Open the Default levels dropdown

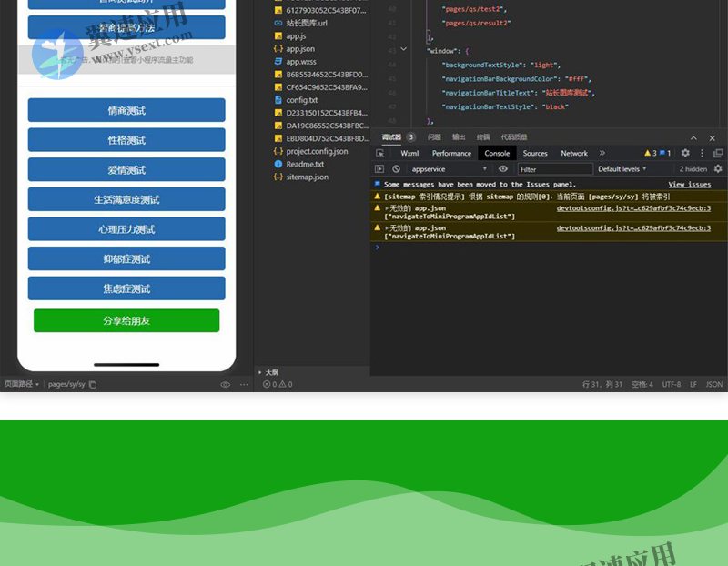pyautogui.click(x=622, y=169)
